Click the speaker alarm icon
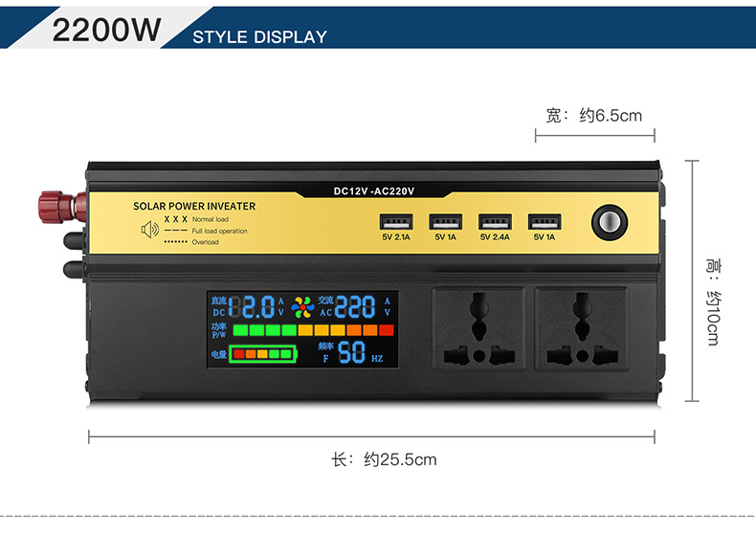 (150, 230)
